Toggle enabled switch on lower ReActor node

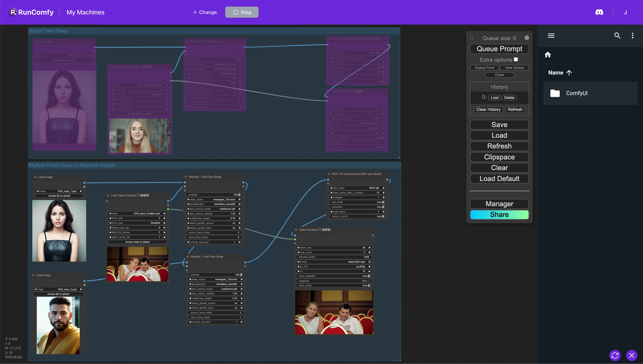[x=241, y=275]
